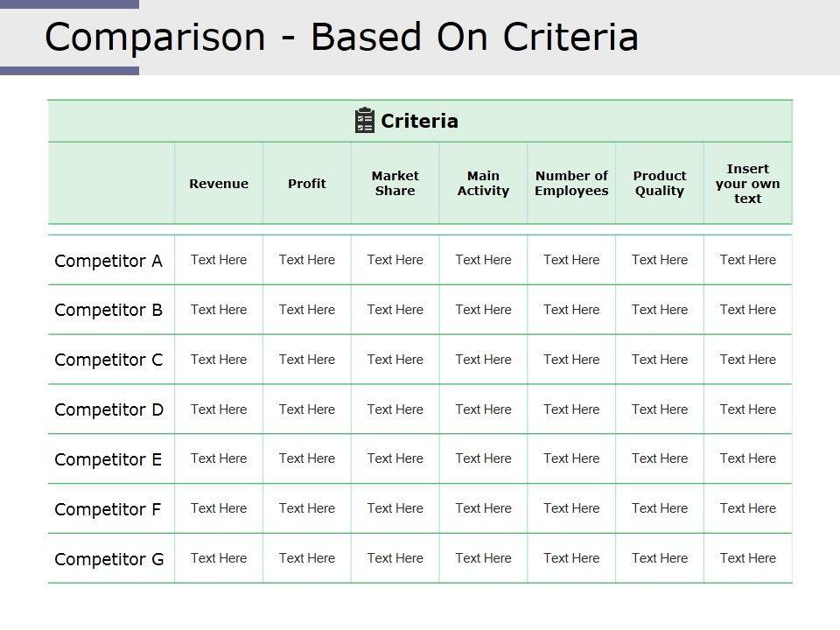Click the 'Insert your own text' header

(747, 184)
